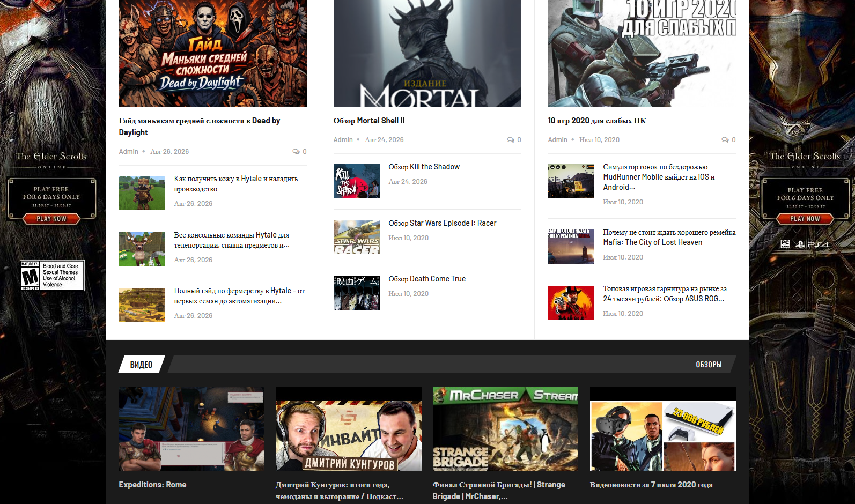Click the ESRB Mature 17+ rating badge
This screenshot has width=855, height=504.
pyautogui.click(x=52, y=276)
